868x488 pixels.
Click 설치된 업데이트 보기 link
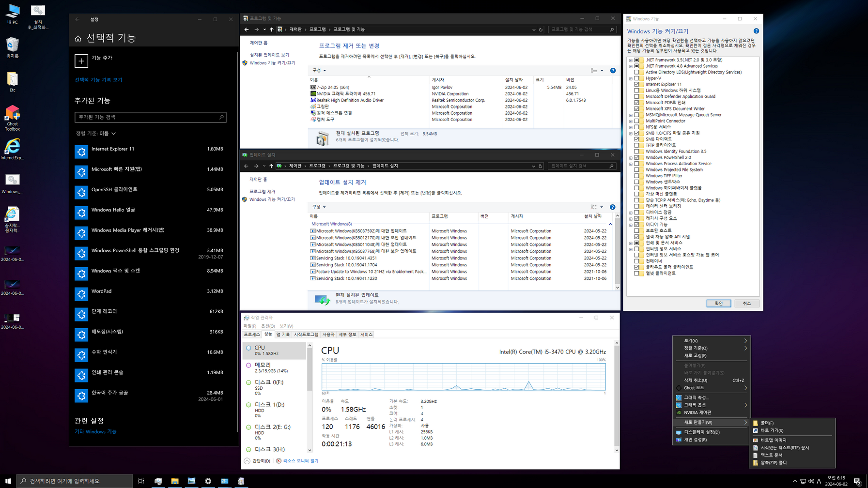(x=269, y=55)
